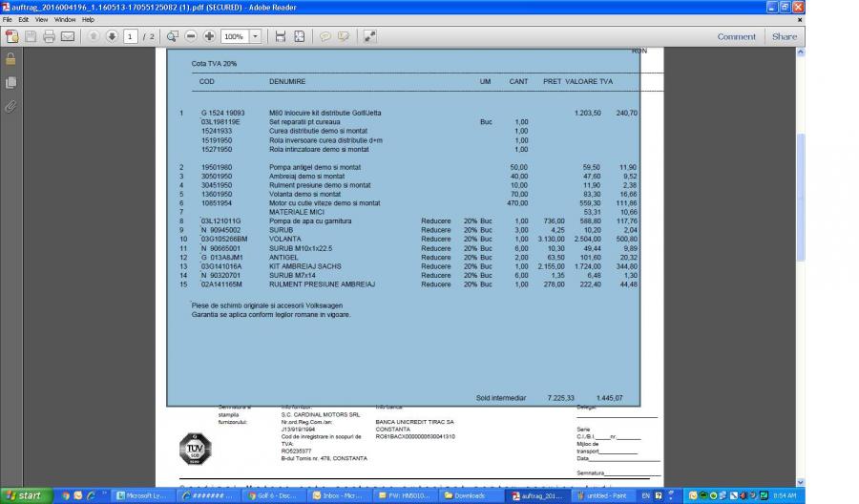
Task: Show the Page Thumbnails panel
Action: click(11, 82)
